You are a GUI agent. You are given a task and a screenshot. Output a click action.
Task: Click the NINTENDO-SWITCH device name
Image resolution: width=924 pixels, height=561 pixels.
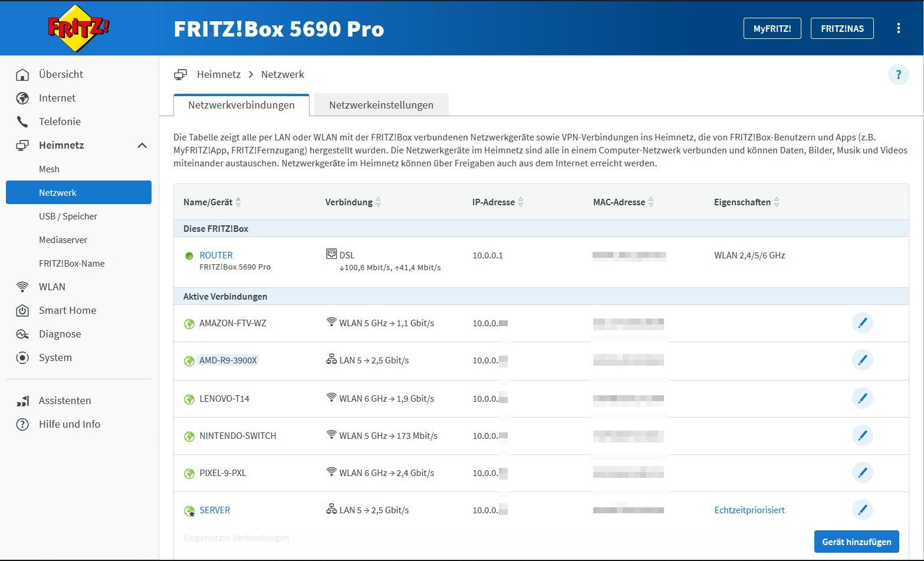(238, 435)
